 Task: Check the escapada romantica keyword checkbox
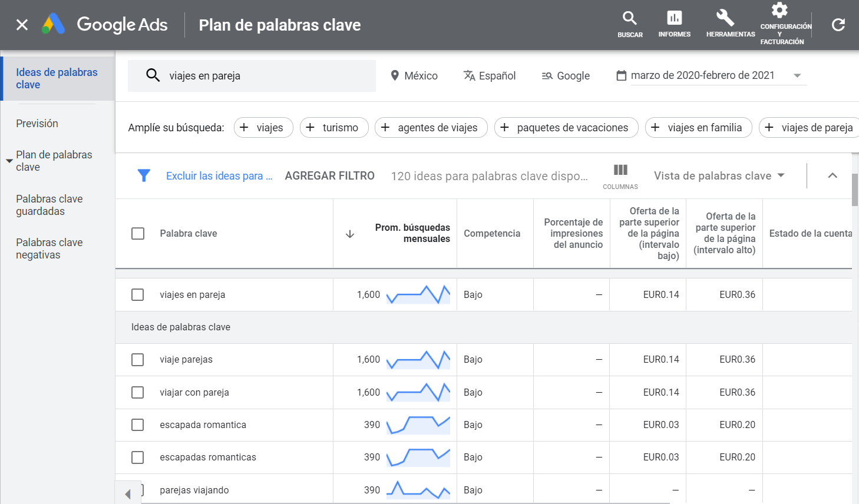point(137,425)
